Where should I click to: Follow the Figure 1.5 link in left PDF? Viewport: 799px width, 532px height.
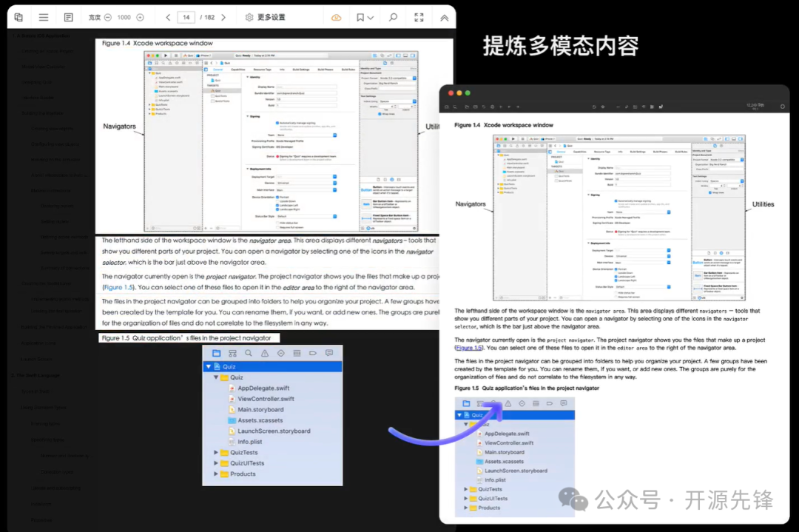[118, 287]
